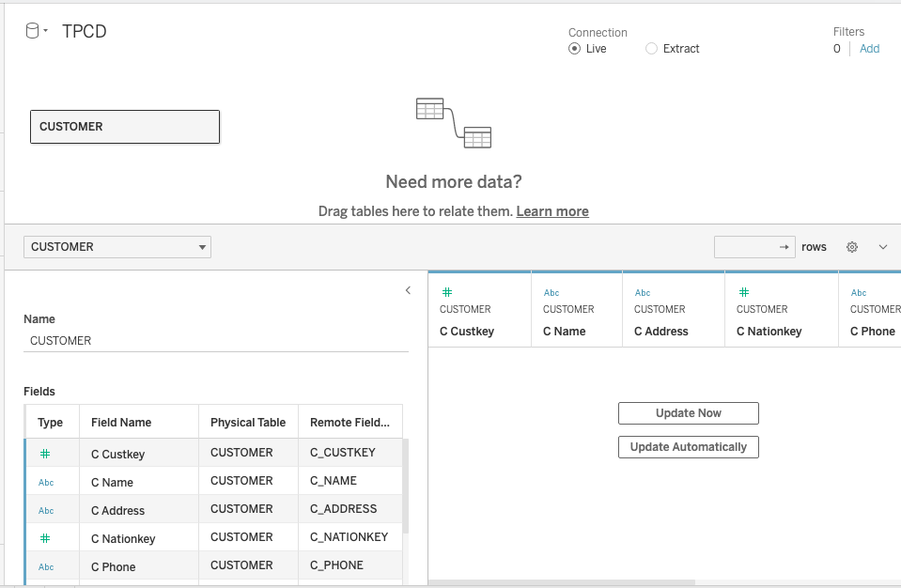Click the Update Now button

pyautogui.click(x=688, y=413)
